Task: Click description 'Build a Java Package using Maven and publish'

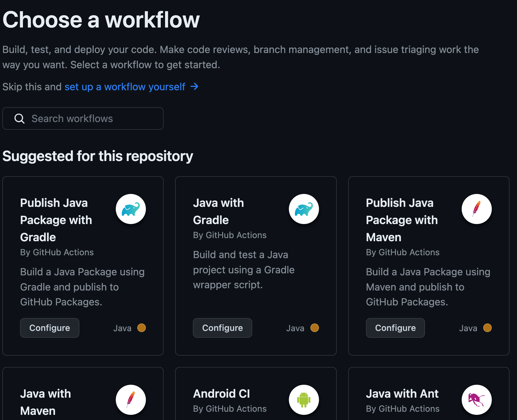Action: coord(428,287)
